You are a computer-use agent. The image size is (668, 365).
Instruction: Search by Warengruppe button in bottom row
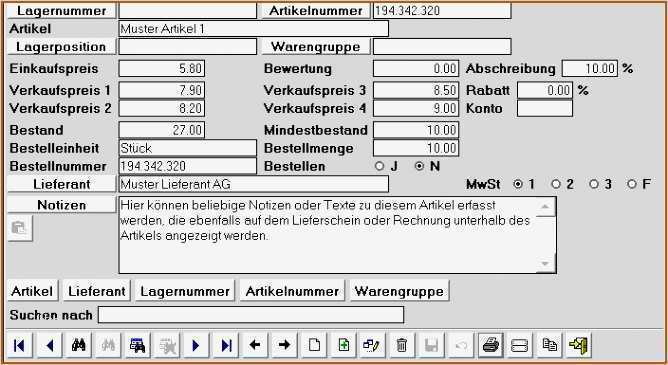[399, 291]
